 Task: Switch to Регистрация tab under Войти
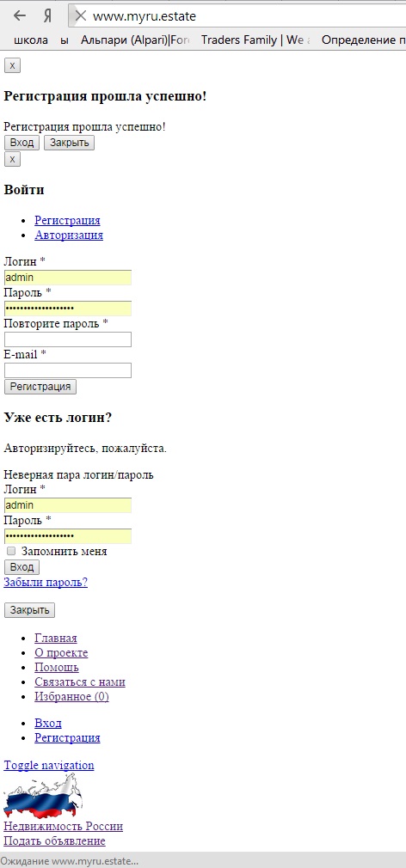[67, 220]
